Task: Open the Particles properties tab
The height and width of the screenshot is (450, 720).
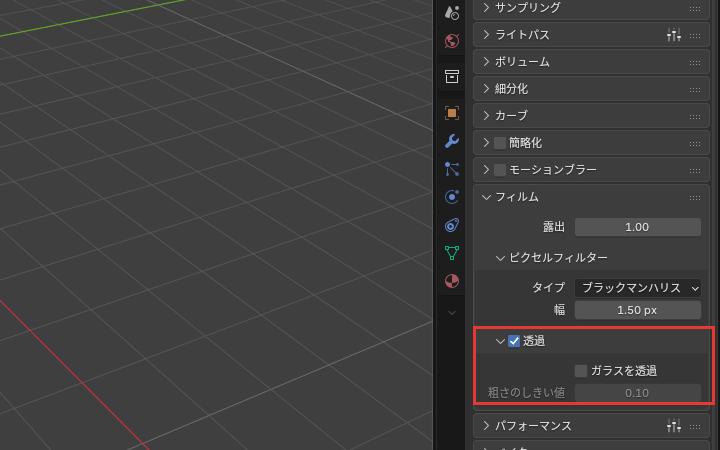Action: click(452, 169)
